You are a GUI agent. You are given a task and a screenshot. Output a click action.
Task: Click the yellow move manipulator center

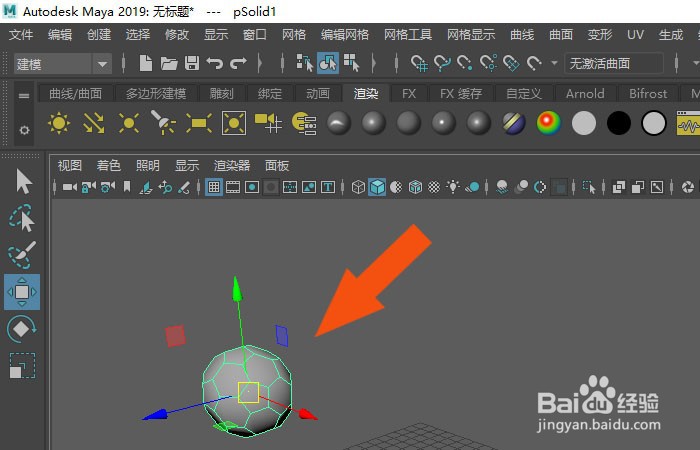248,392
